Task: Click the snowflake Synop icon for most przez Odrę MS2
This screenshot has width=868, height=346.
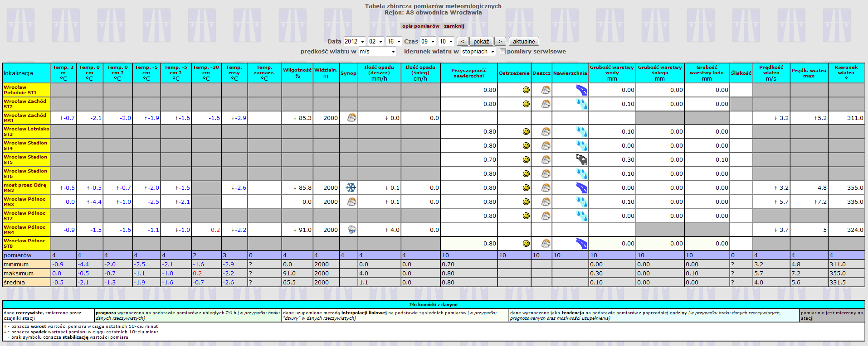Action: [x=351, y=187]
